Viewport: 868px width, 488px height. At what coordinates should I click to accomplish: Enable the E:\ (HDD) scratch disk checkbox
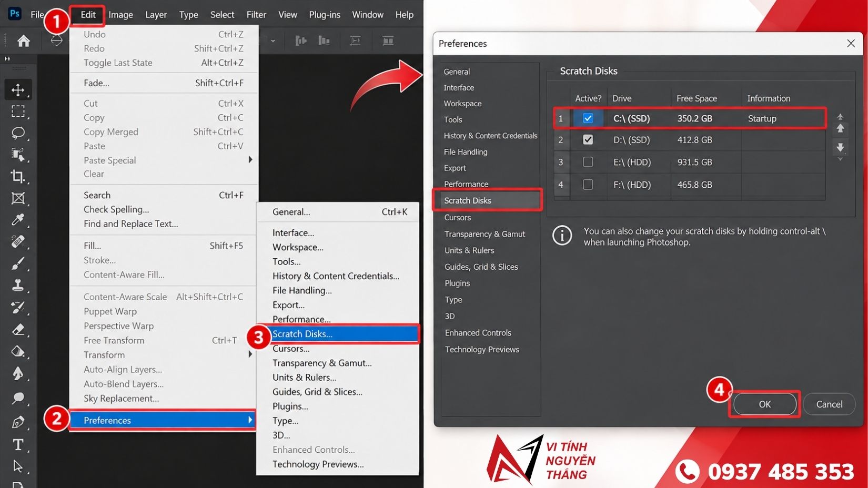tap(588, 162)
